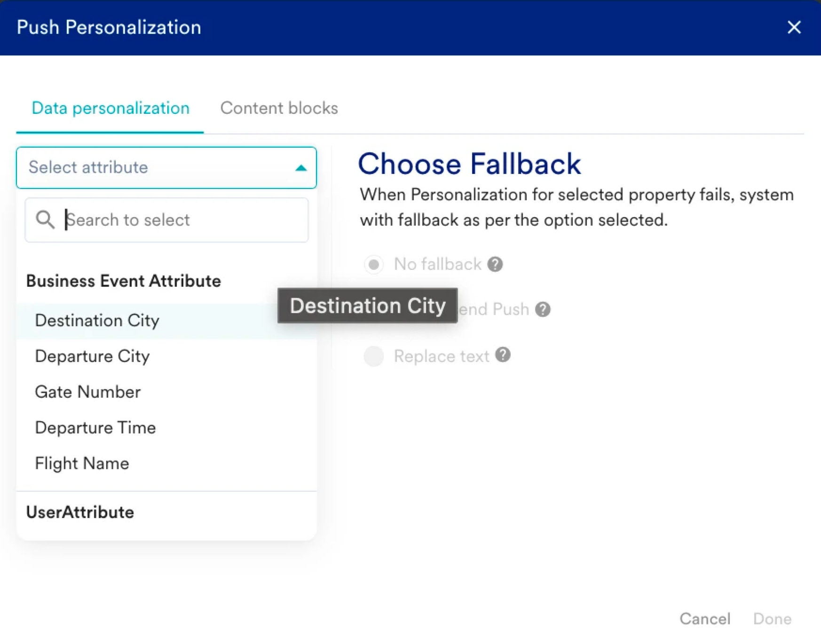Viewport: 821px width, 644px height.
Task: Open the Select attribute combo box
Action: 166,168
